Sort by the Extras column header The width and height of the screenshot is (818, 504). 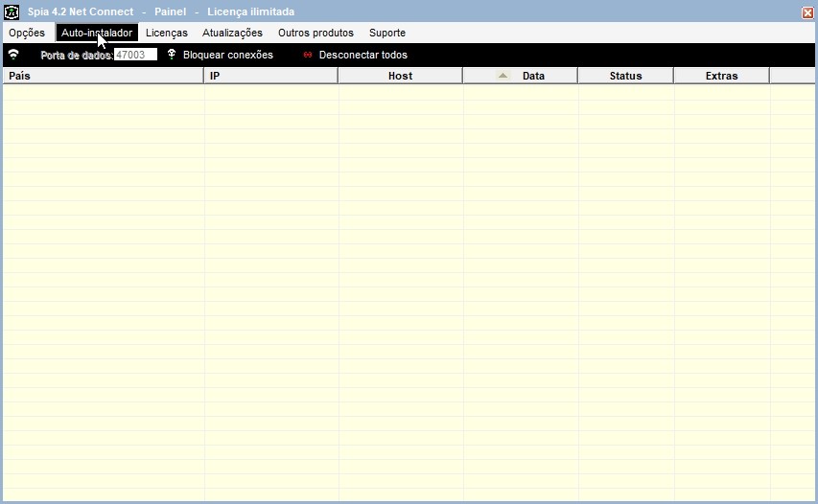click(x=721, y=76)
